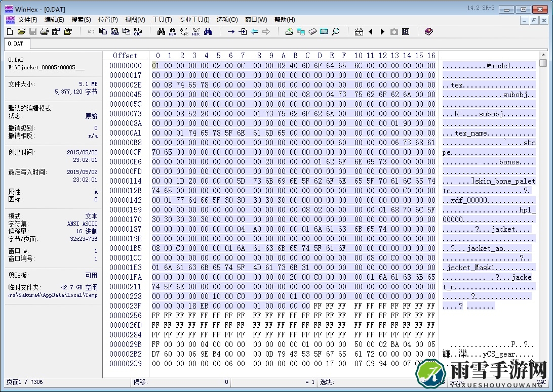Click the 偏移 status bar field
The image size is (553, 392).
181,382
